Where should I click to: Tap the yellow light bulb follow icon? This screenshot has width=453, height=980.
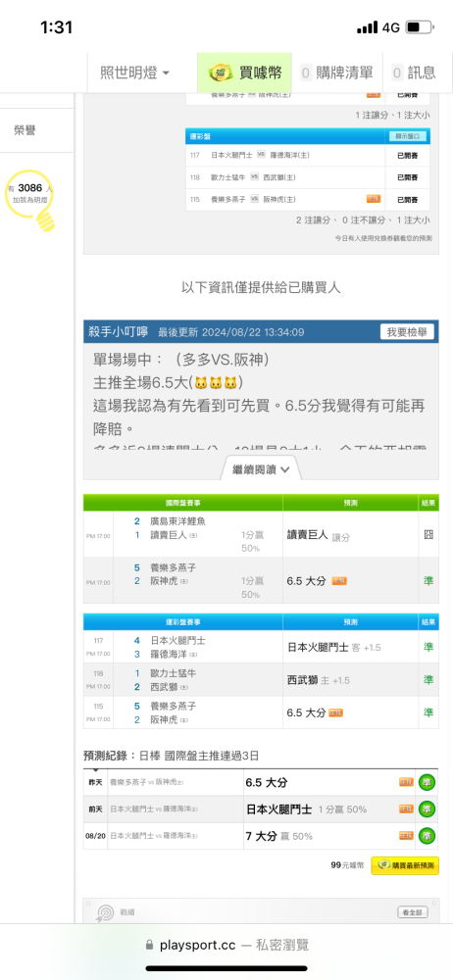[31, 199]
